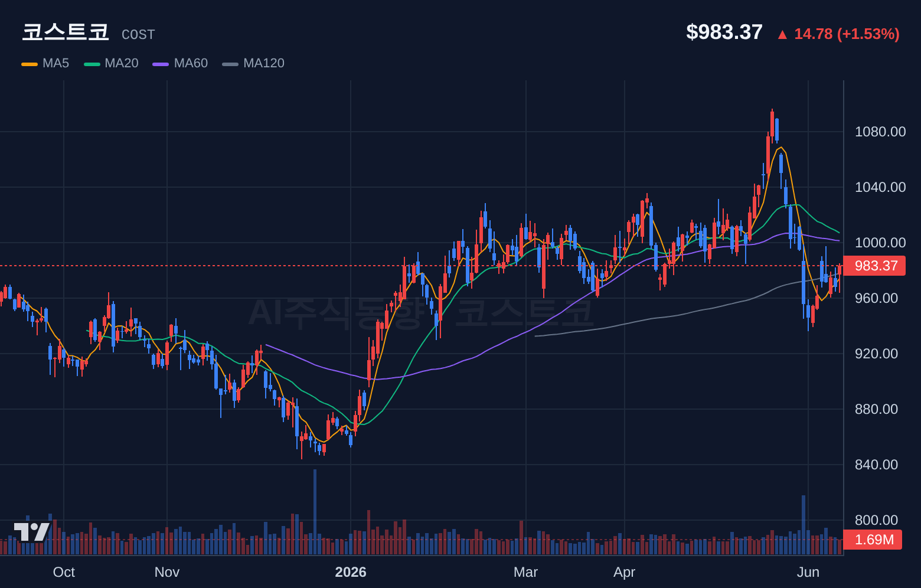Click the TradingView logo icon
Image resolution: width=921 pixels, height=588 pixels.
[x=32, y=531]
